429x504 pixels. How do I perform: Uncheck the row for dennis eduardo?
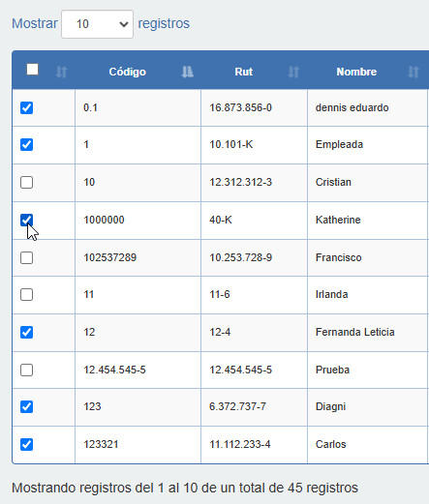(x=26, y=107)
